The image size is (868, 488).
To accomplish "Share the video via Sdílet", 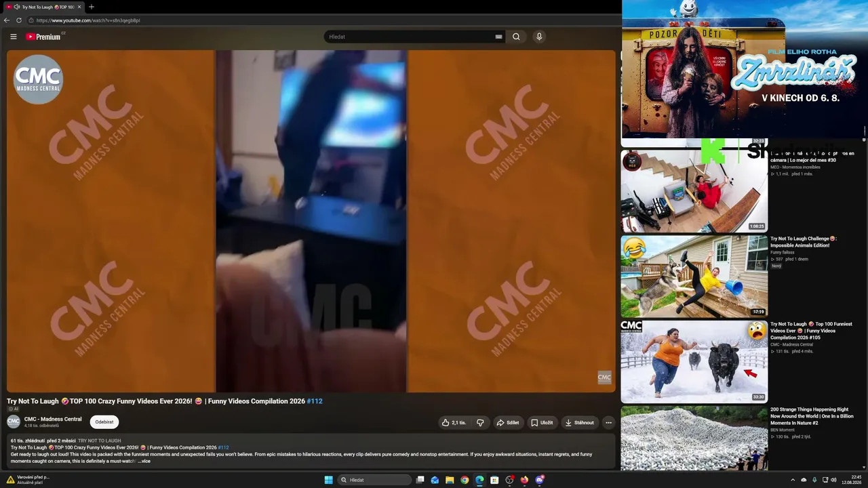I will click(x=507, y=422).
